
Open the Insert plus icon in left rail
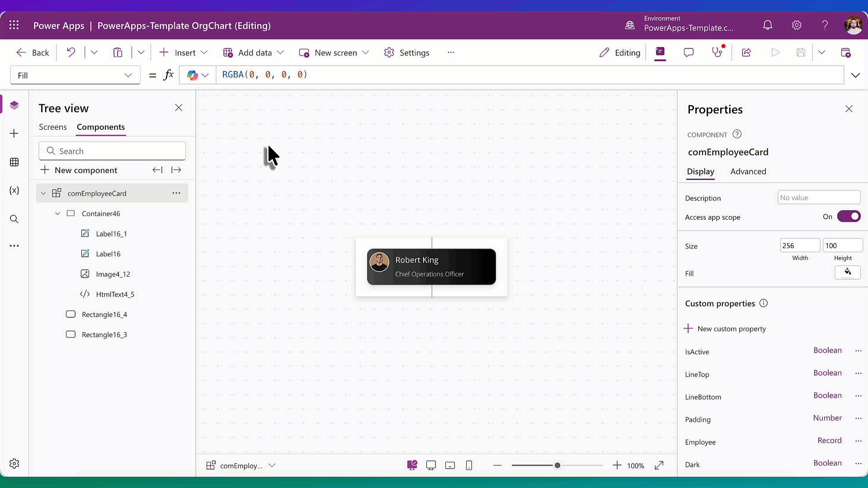coord(14,133)
